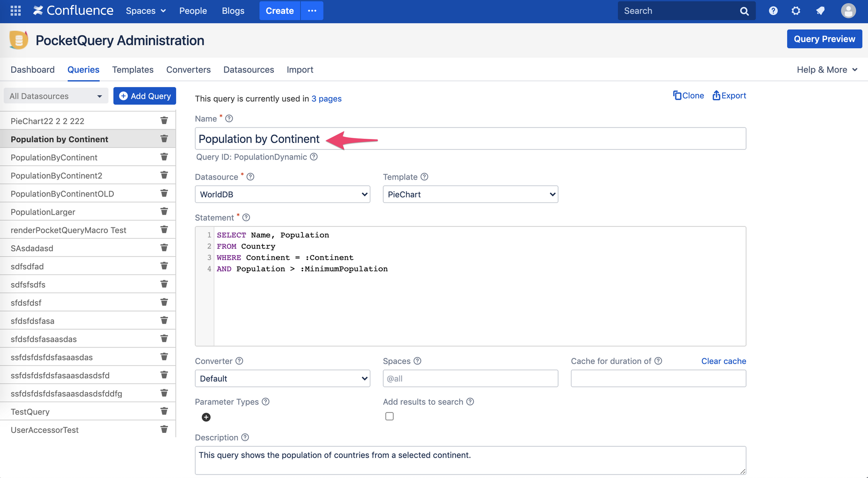Open the user profile avatar
The image size is (868, 478).
click(848, 11)
